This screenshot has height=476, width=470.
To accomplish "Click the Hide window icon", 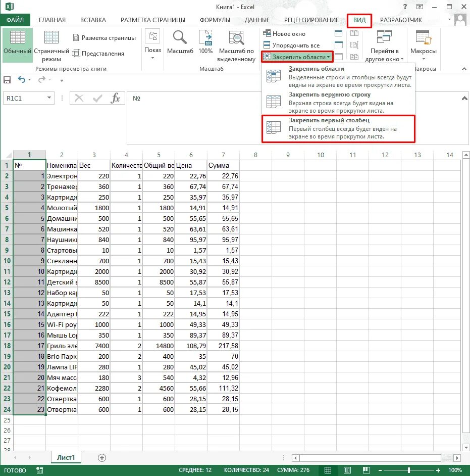I will click(338, 45).
